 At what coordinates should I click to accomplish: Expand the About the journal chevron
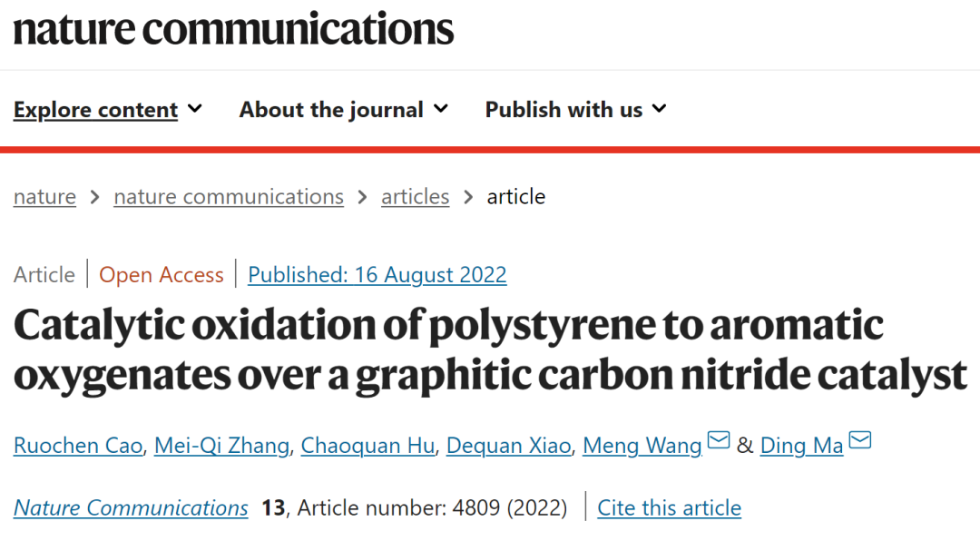point(441,109)
